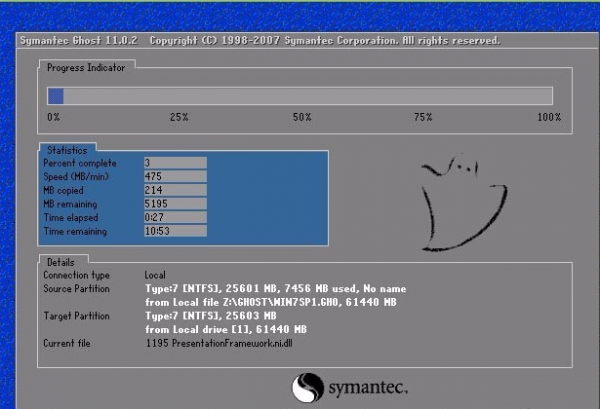Select the Time remaining value 10:53
The image size is (600, 409).
175,231
